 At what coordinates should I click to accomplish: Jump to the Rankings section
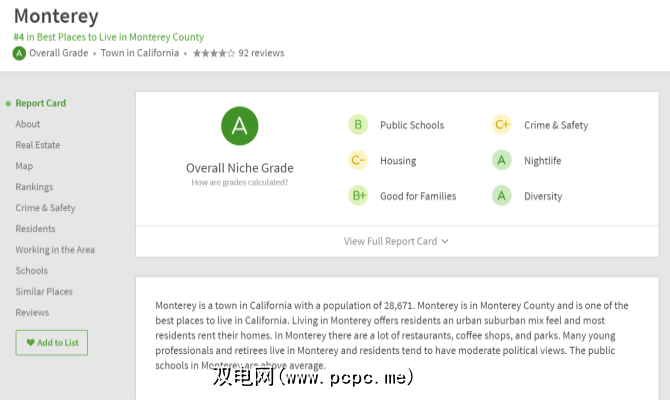click(x=34, y=187)
